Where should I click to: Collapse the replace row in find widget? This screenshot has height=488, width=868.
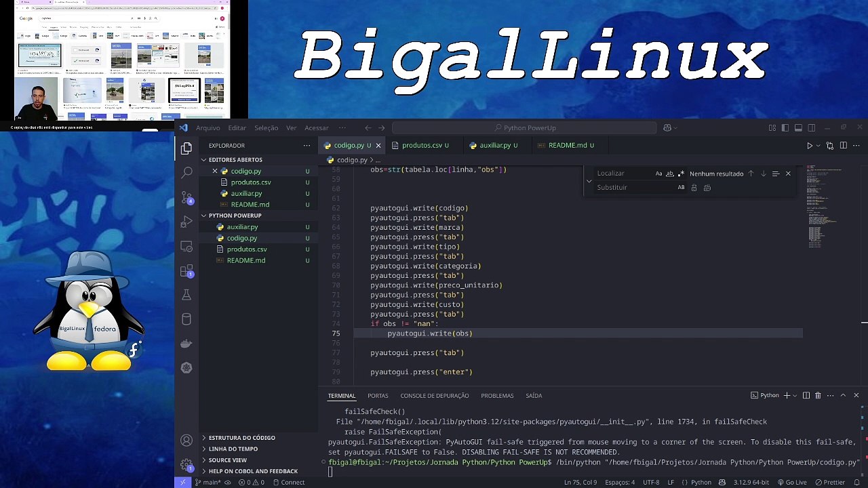[x=589, y=181]
